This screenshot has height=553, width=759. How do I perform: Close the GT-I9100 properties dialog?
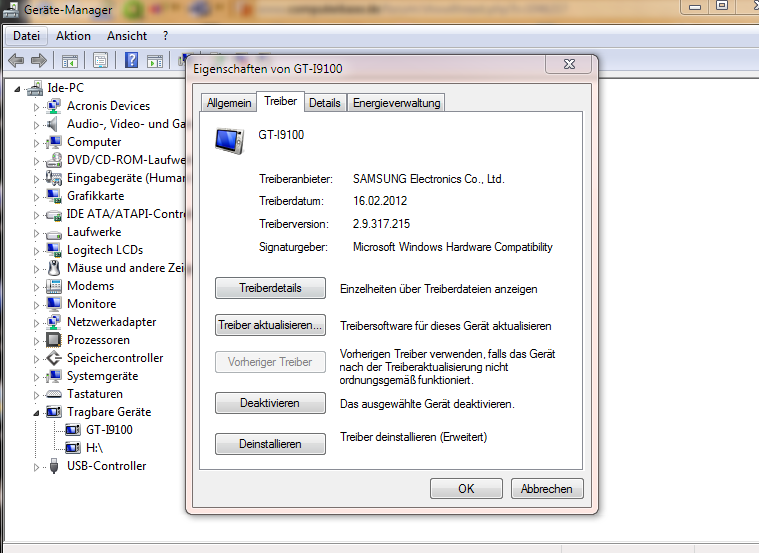[x=569, y=64]
